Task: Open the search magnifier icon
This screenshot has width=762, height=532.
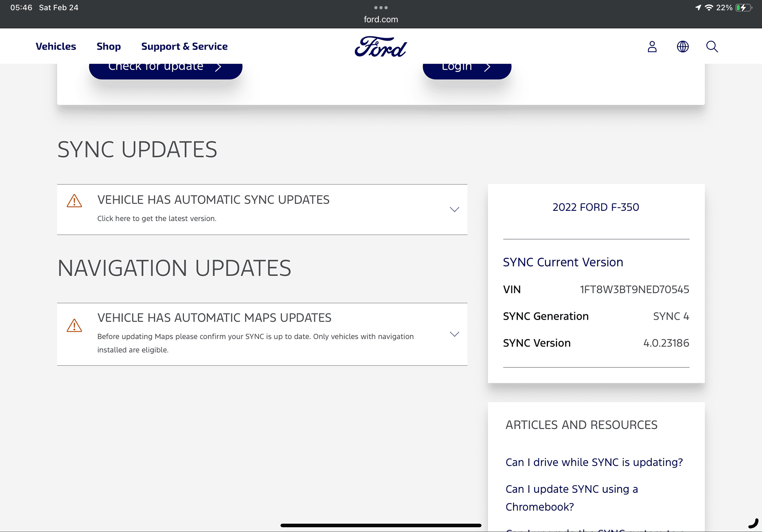Action: tap(712, 46)
